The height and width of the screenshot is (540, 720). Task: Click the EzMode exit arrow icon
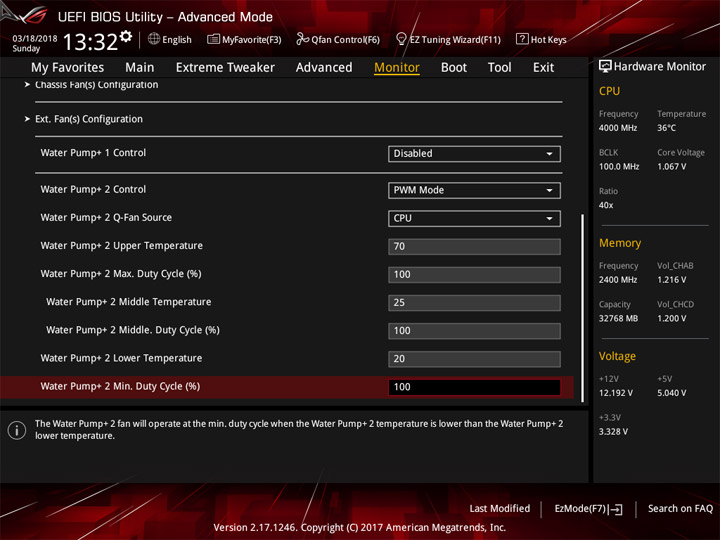point(616,509)
